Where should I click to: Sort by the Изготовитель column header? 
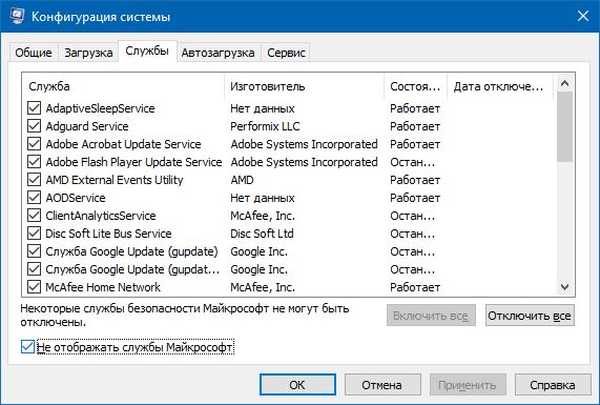(304, 87)
